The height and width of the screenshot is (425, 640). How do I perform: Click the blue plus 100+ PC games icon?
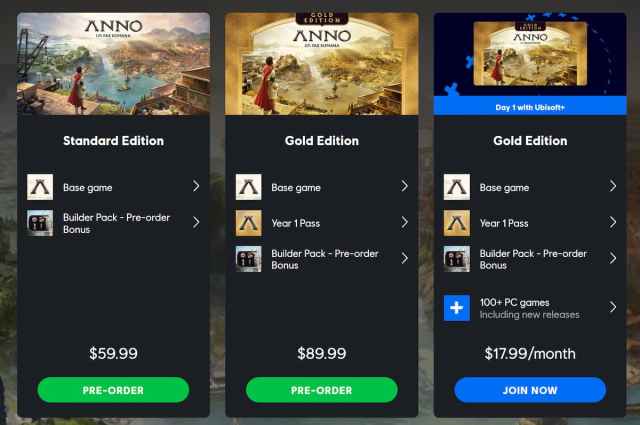[x=457, y=308]
